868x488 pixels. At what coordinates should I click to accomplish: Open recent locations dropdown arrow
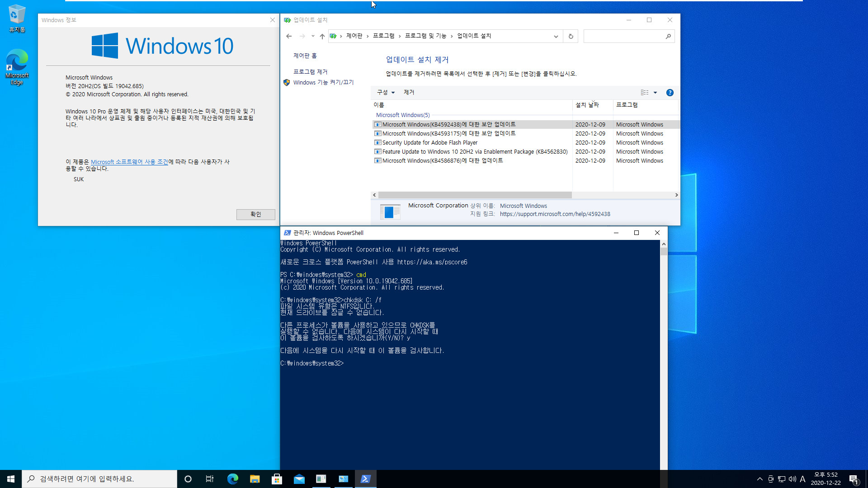tap(313, 36)
